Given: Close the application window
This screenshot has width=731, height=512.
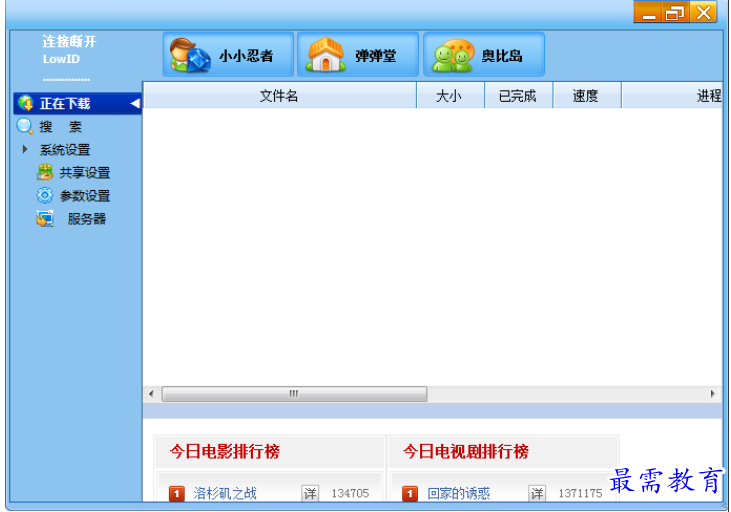Looking at the screenshot, I should (703, 13).
